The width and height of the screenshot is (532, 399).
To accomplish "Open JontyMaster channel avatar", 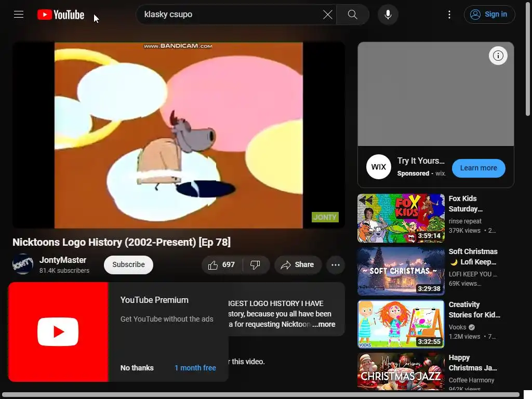I will click(x=23, y=264).
